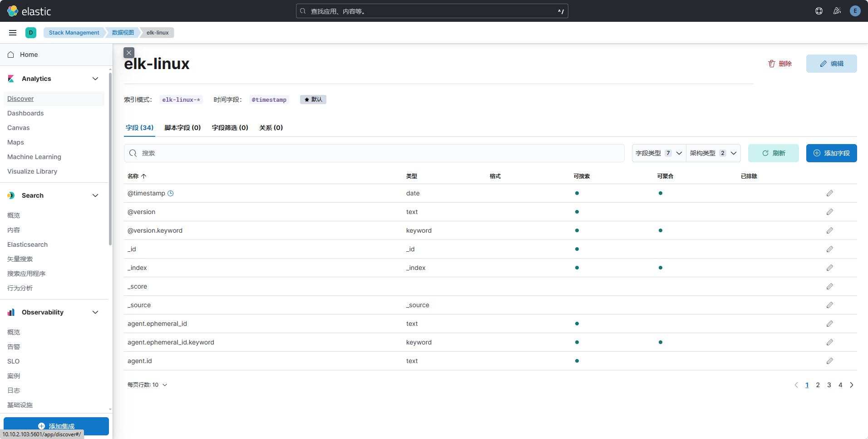868x439 pixels.
Task: Go to page 3 of fields
Action: (x=829, y=385)
